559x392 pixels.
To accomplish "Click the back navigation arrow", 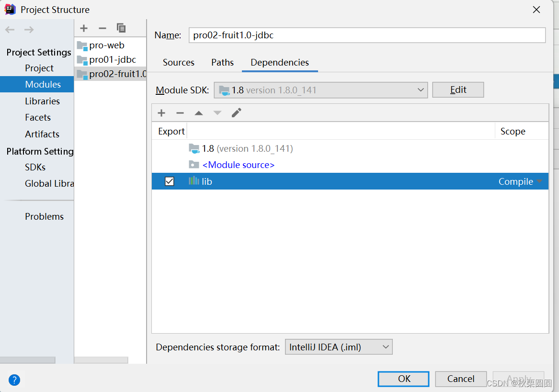I will (10, 30).
